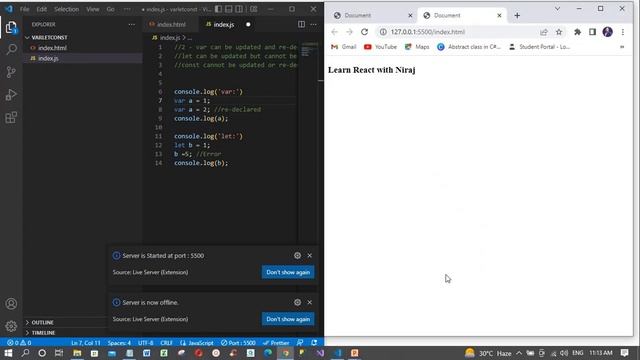Open editor More Actions ellipsis
Viewport: 640px width, 360px height.
(x=313, y=24)
